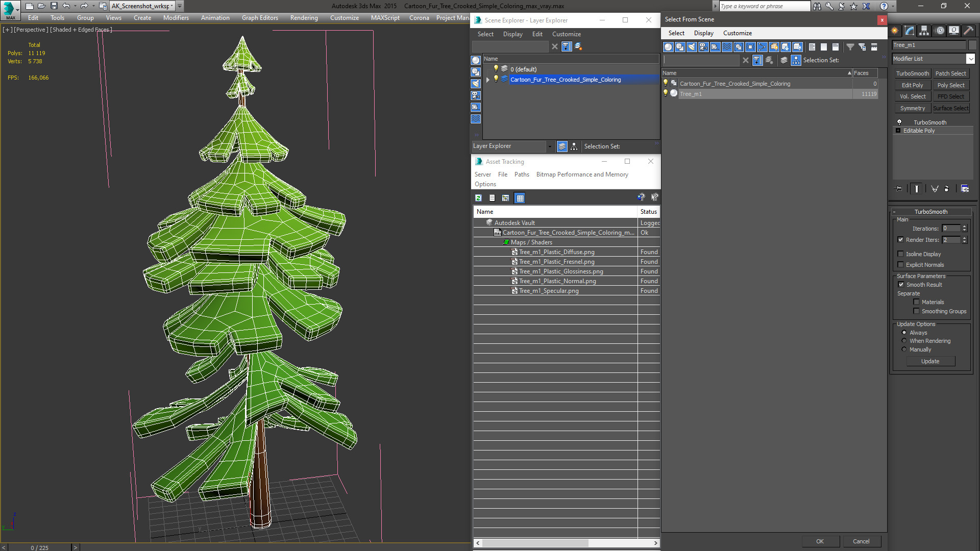980x551 pixels.
Task: Select Table View icon in Asset Tracking toolbar
Action: click(520, 198)
